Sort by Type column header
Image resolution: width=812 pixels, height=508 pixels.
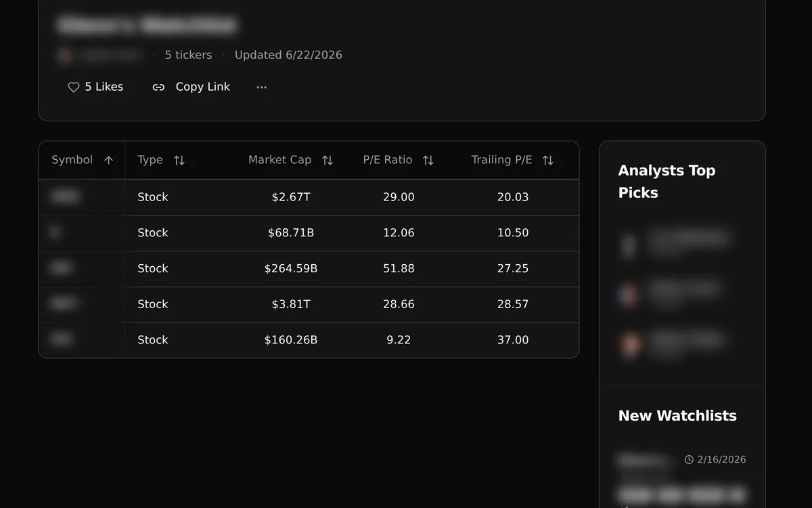click(x=161, y=160)
